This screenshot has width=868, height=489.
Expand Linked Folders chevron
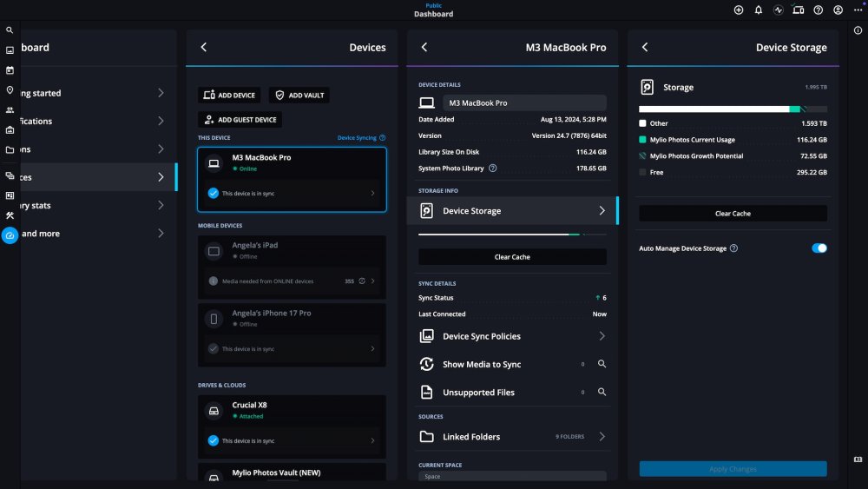pos(602,436)
